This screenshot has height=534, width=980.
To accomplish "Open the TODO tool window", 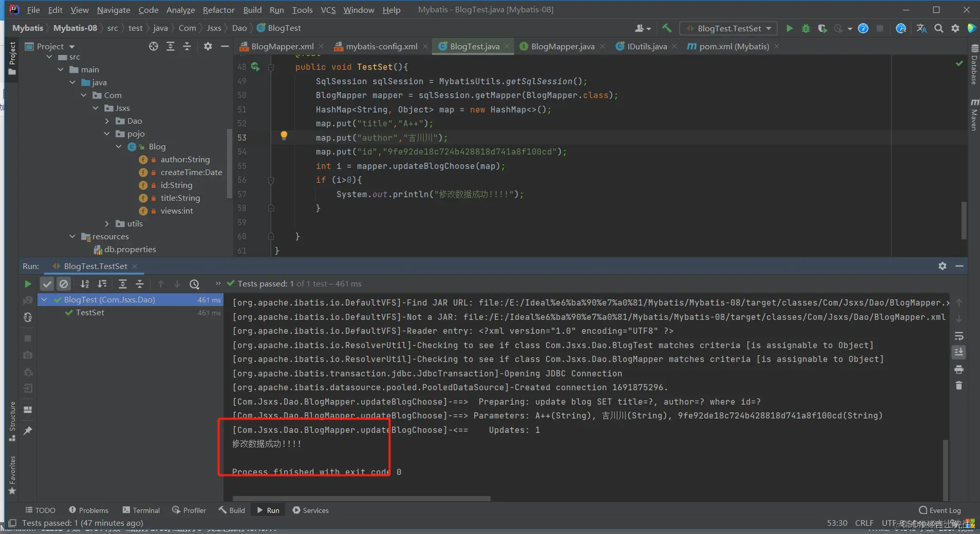I will pos(40,510).
